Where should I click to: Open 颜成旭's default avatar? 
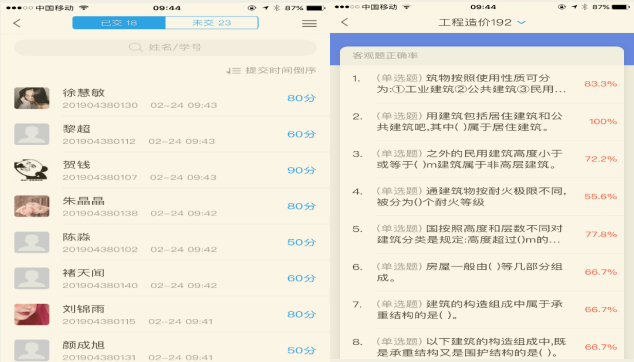[32, 350]
